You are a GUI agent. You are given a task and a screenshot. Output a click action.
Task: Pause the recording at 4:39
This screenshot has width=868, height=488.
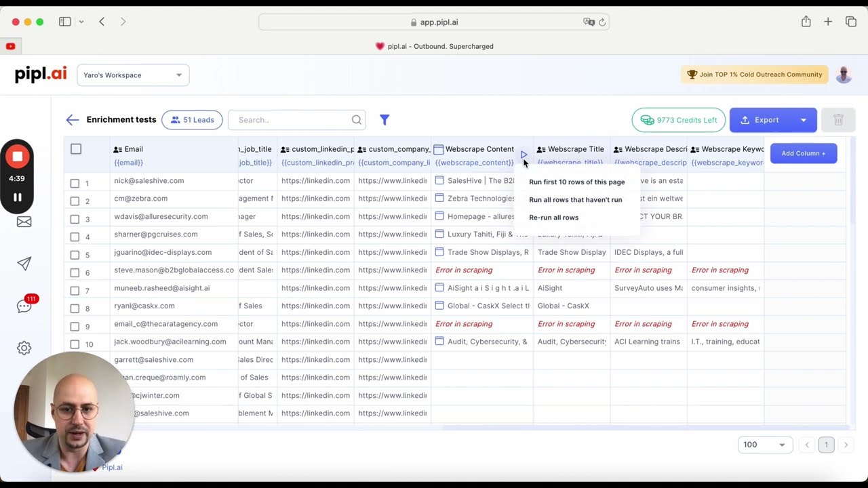tap(18, 197)
